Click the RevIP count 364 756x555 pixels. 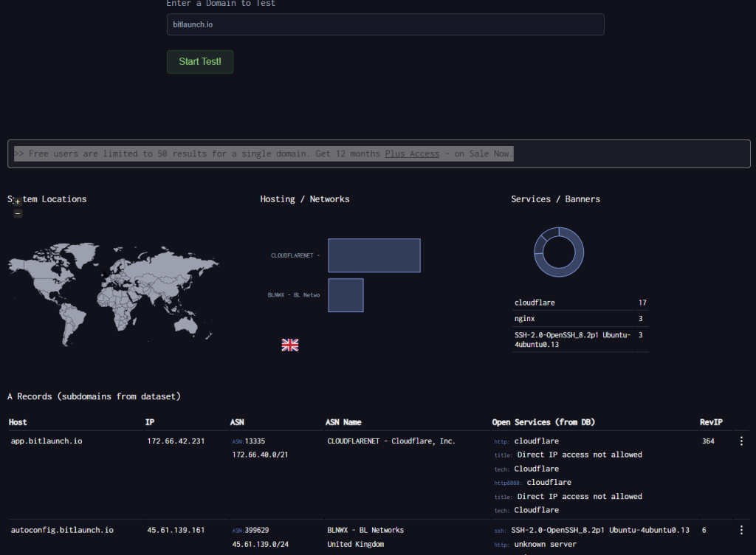[x=708, y=441]
